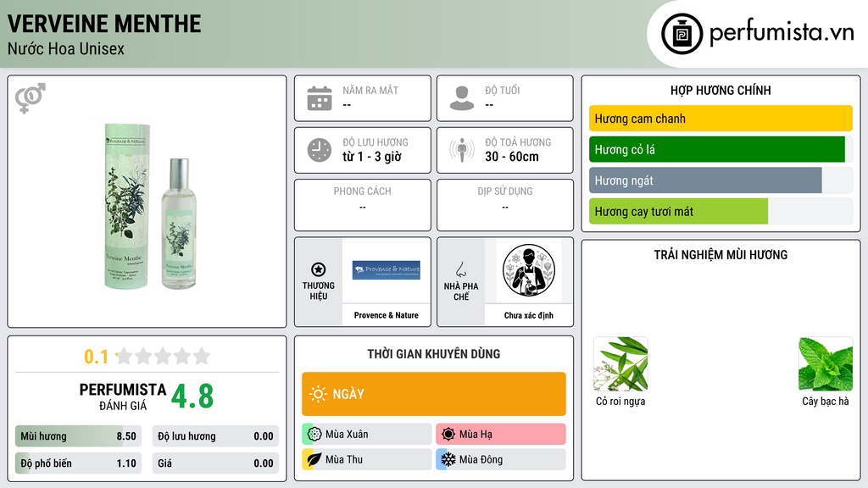The height and width of the screenshot is (488, 868).
Task: Click the star badge icon above Thương hiệu
Action: [319, 269]
